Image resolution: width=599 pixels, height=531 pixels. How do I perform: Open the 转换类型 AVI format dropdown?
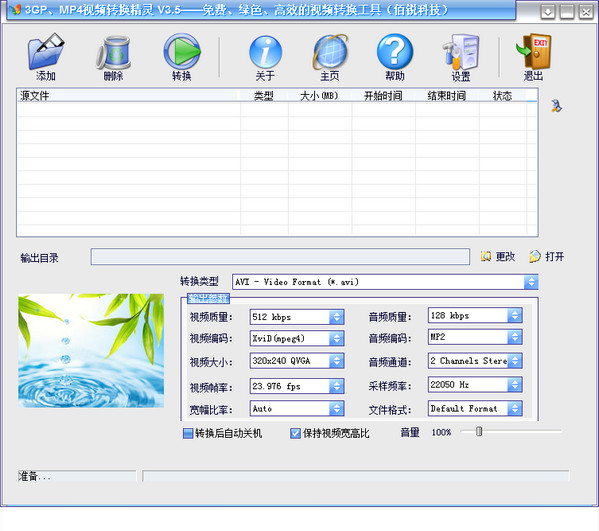coord(531,282)
